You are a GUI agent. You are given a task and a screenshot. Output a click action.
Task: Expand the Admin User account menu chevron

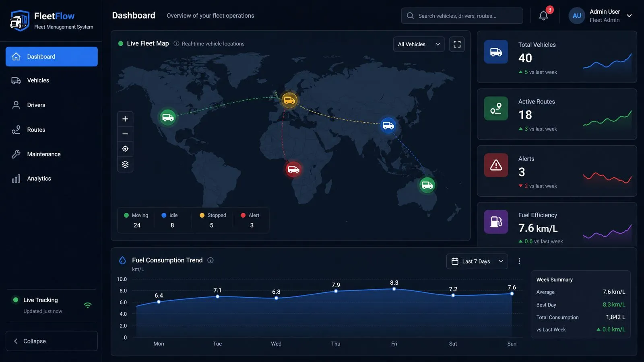coord(630,16)
